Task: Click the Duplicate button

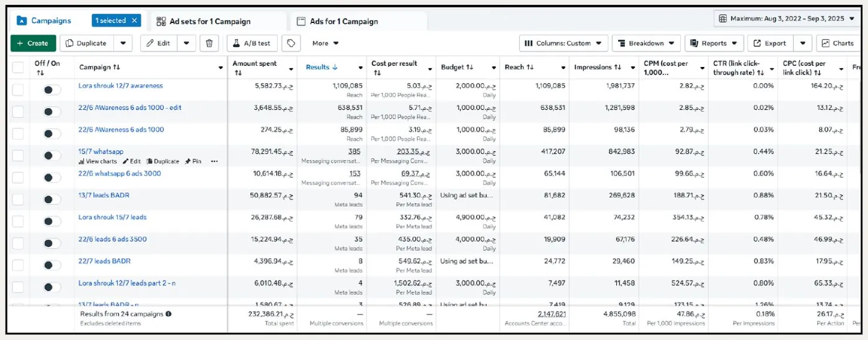Action: tap(87, 43)
